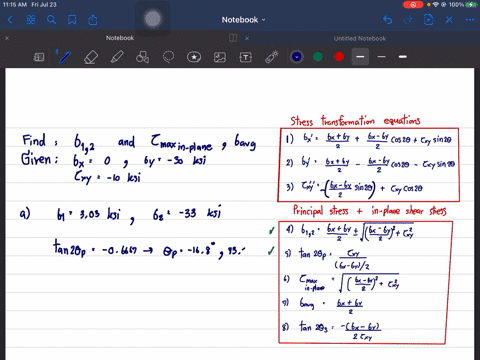Screen dimensions: 480x360
Task: Open the Elements/stickers tool
Action: (194, 57)
